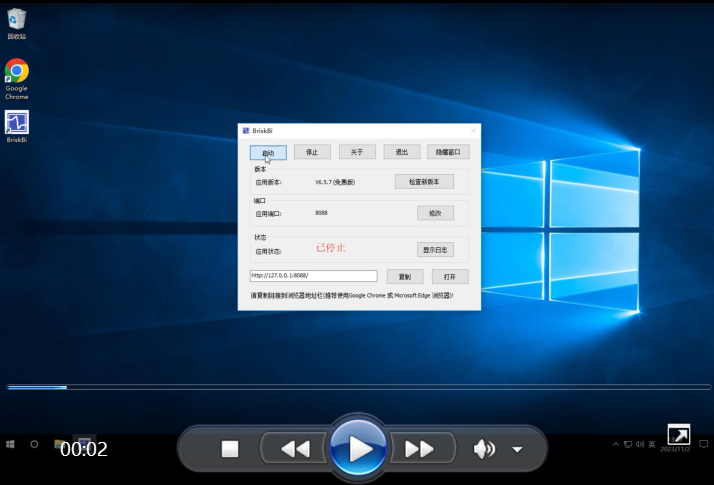Click the V6.5.7 (免费版) version text
This screenshot has width=714, height=485.
(335, 182)
